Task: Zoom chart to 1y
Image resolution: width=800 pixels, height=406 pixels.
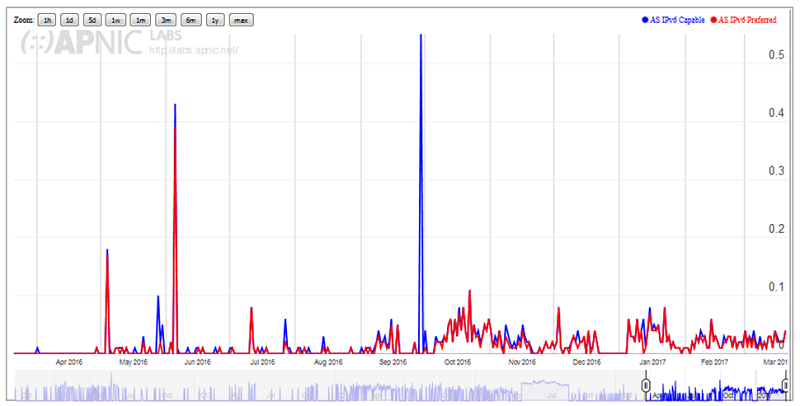Action: coord(213,20)
